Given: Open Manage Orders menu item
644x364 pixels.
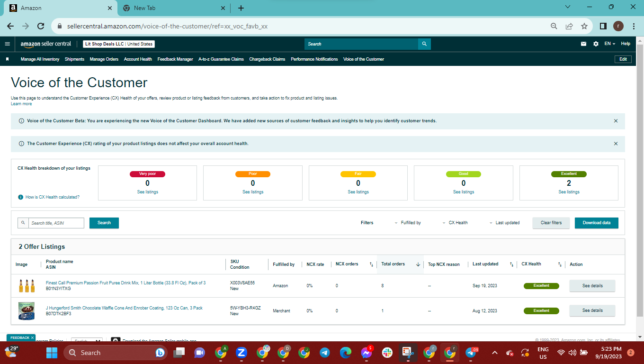Looking at the screenshot, I should coord(104,59).
